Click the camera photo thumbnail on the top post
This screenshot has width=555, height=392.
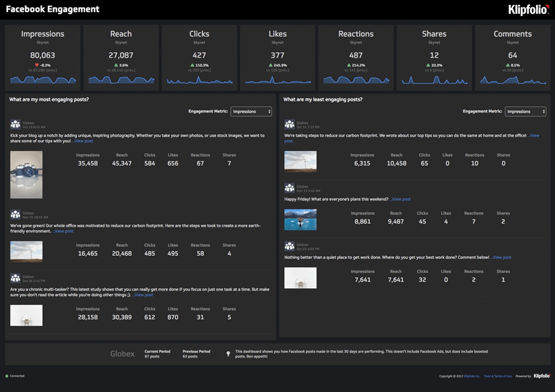pos(26,175)
